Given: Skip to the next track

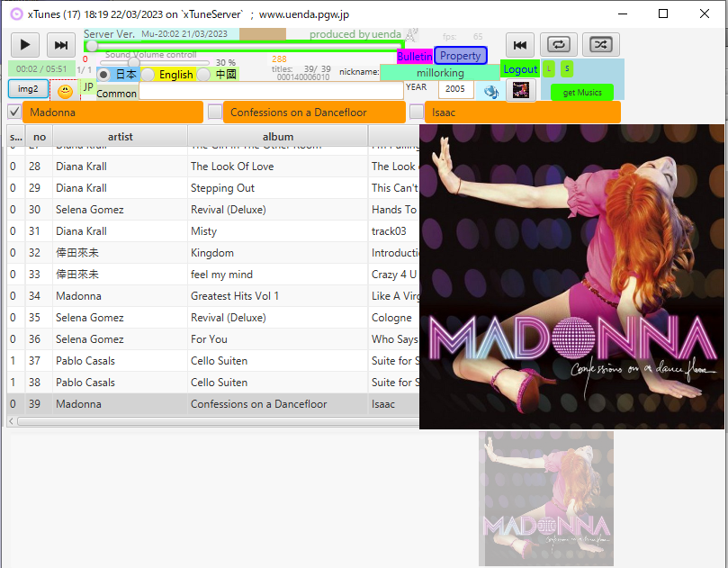Looking at the screenshot, I should 61,45.
